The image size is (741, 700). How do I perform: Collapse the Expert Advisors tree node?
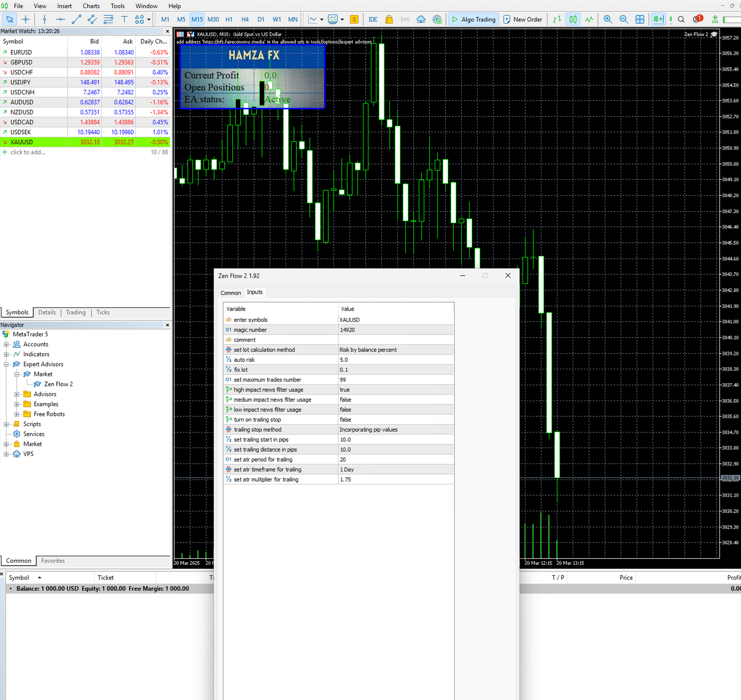[6, 364]
